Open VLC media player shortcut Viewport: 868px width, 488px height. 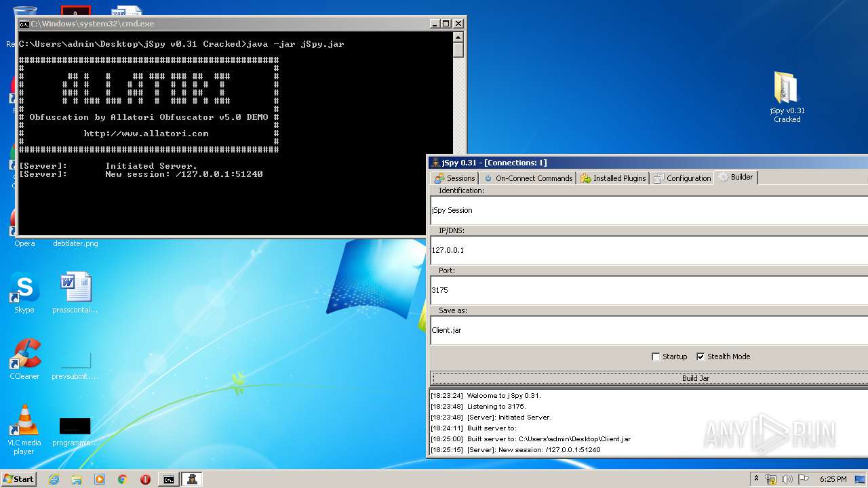pyautogui.click(x=24, y=430)
